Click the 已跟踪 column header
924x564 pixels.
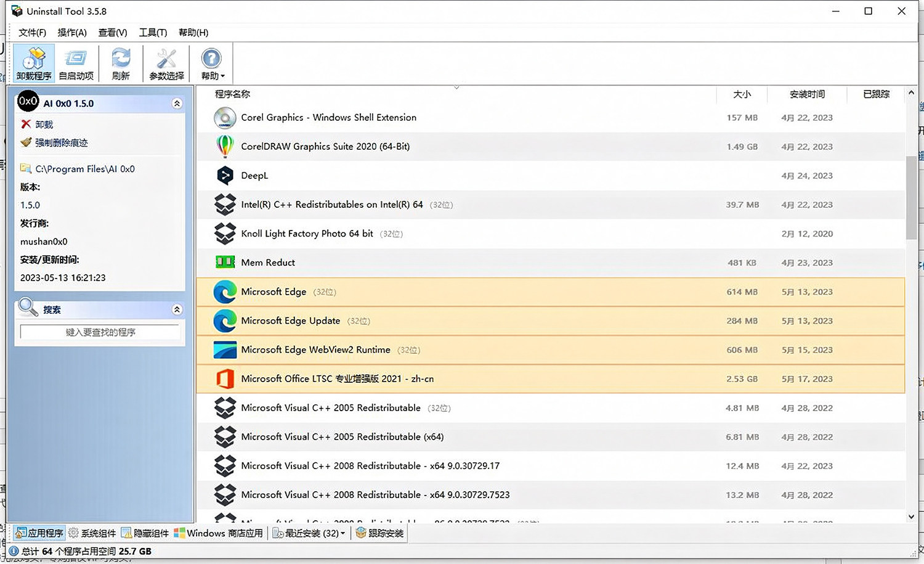pos(876,94)
